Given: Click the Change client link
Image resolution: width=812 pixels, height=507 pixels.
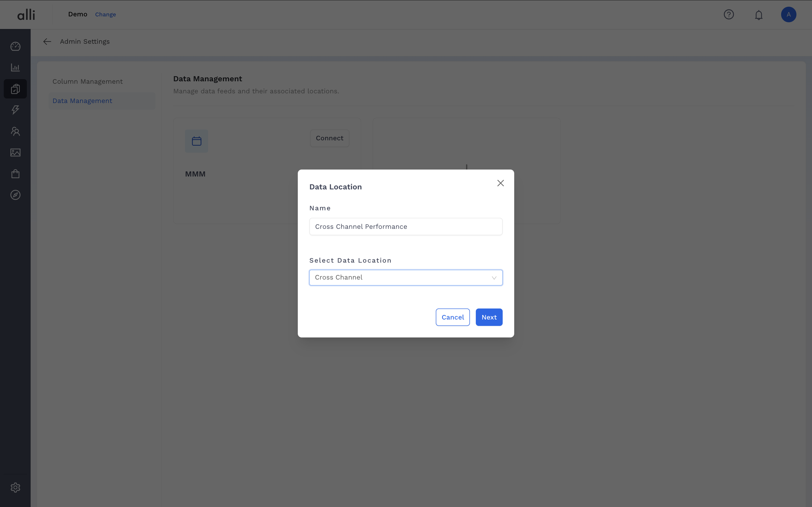Looking at the screenshot, I should (x=105, y=14).
